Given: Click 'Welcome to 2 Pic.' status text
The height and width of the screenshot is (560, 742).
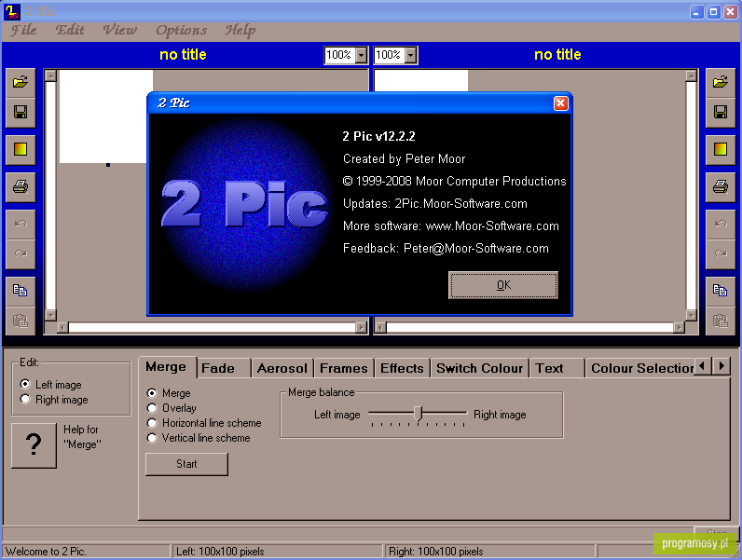Looking at the screenshot, I should (x=46, y=552).
